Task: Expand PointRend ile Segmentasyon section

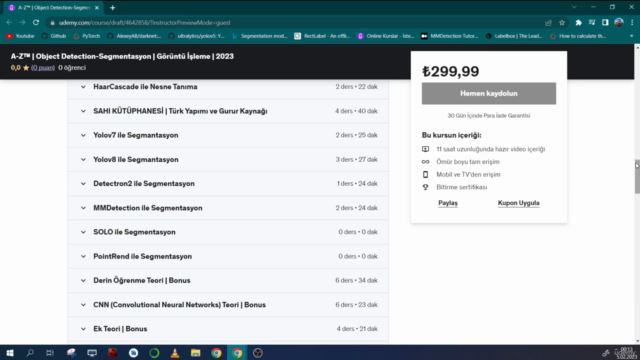Action: click(228, 256)
